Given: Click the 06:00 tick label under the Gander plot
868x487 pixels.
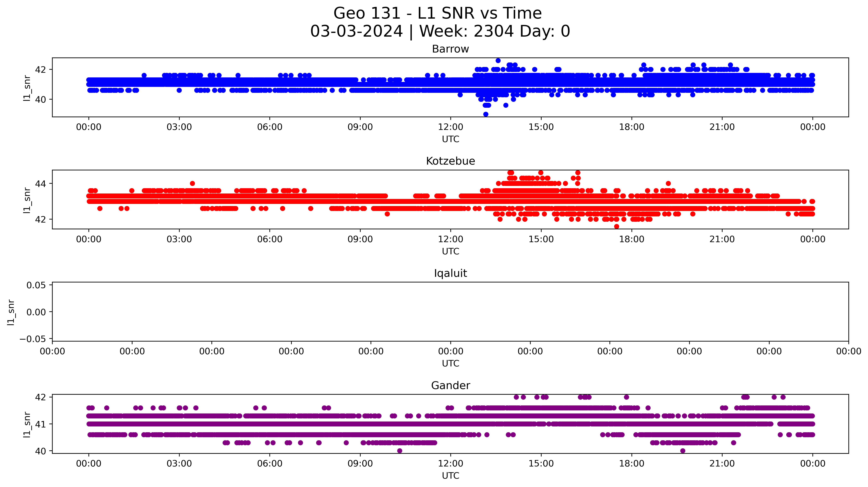Looking at the screenshot, I should pyautogui.click(x=270, y=464).
